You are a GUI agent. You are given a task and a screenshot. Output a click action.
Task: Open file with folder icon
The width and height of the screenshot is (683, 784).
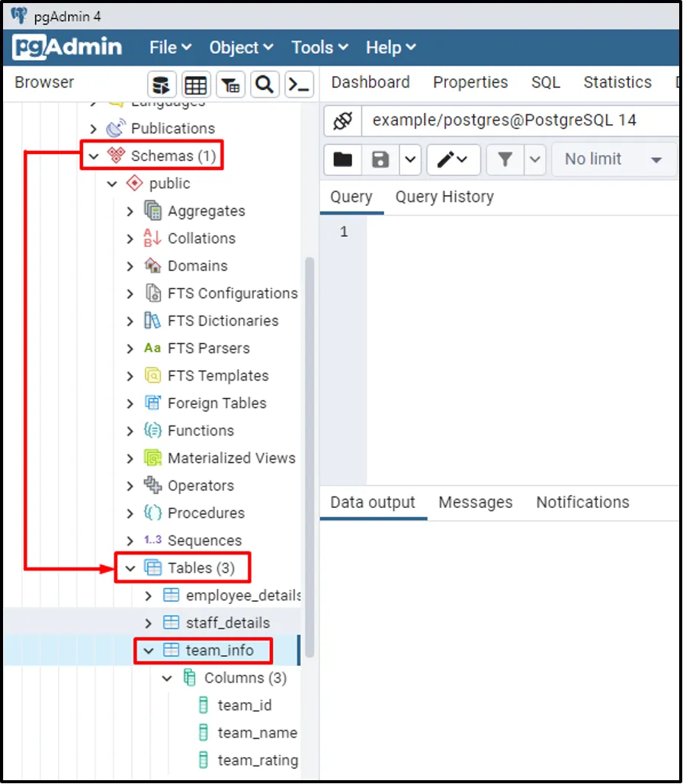coord(343,159)
